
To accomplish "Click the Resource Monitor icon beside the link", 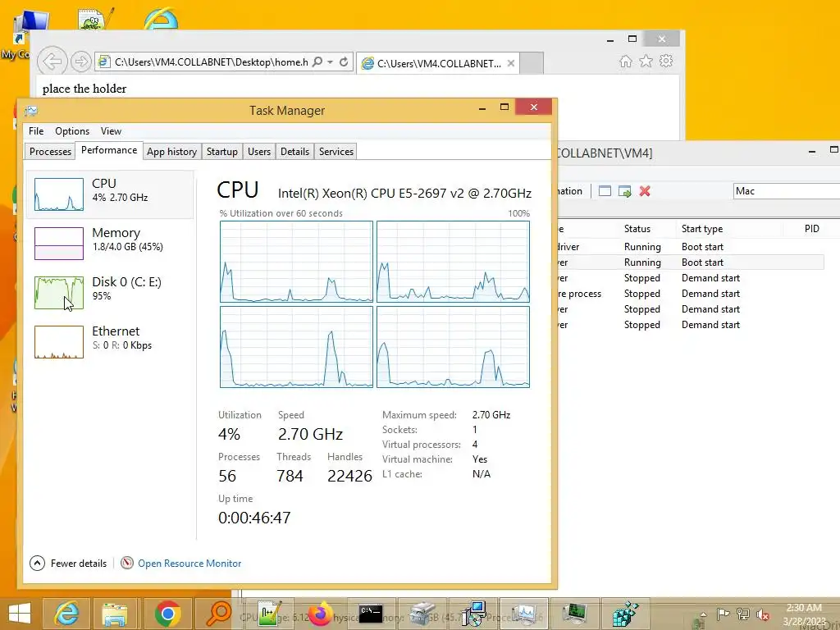I will point(127,563).
